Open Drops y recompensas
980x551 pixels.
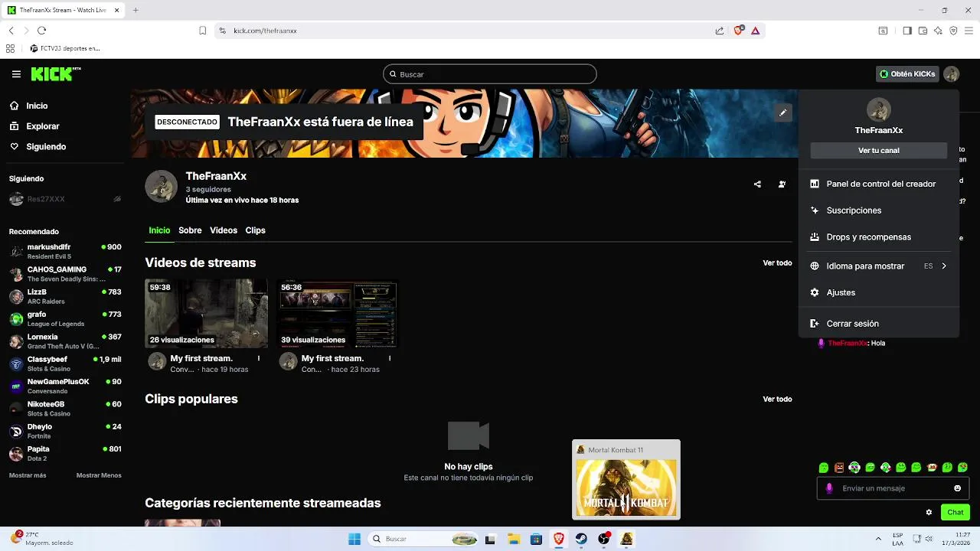tap(878, 237)
